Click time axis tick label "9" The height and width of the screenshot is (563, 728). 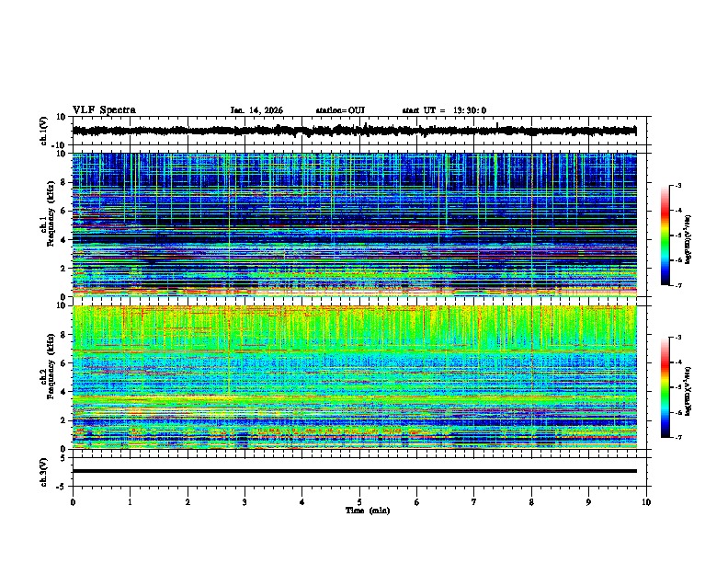tap(588, 502)
